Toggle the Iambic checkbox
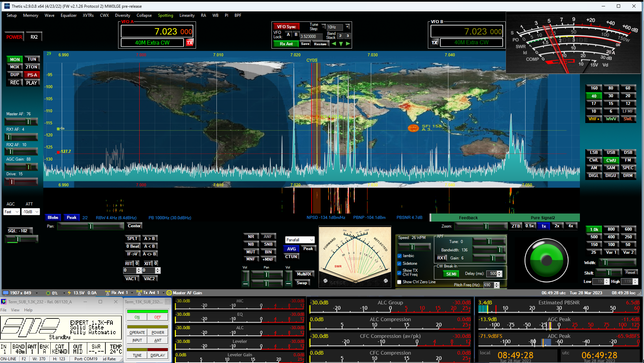 point(399,256)
